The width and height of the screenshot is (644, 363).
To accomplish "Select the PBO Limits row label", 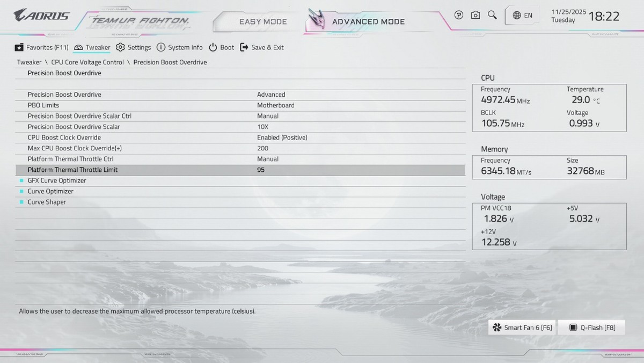I will (43, 105).
